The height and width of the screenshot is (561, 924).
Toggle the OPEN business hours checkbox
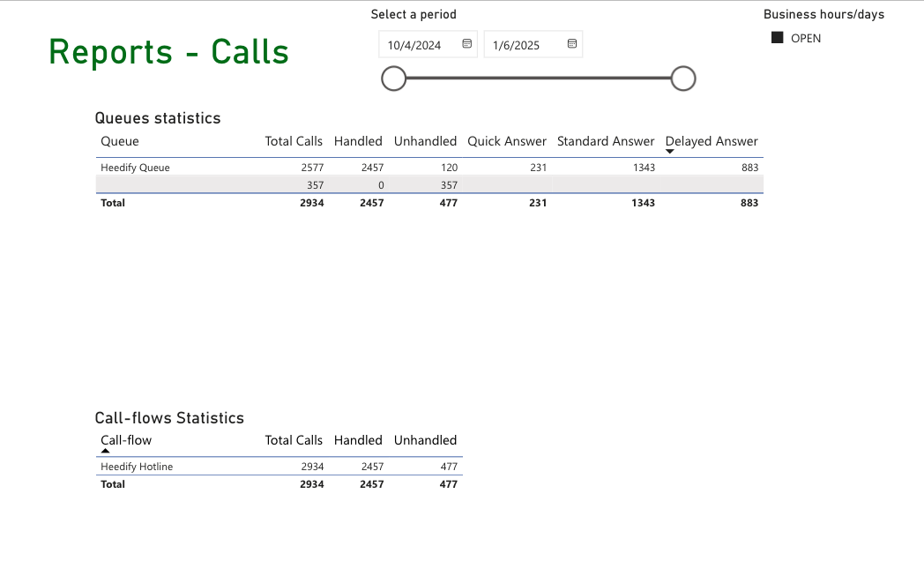point(777,38)
